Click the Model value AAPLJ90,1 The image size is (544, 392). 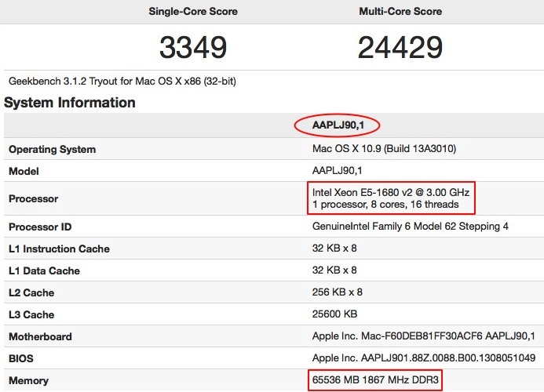click(x=337, y=171)
